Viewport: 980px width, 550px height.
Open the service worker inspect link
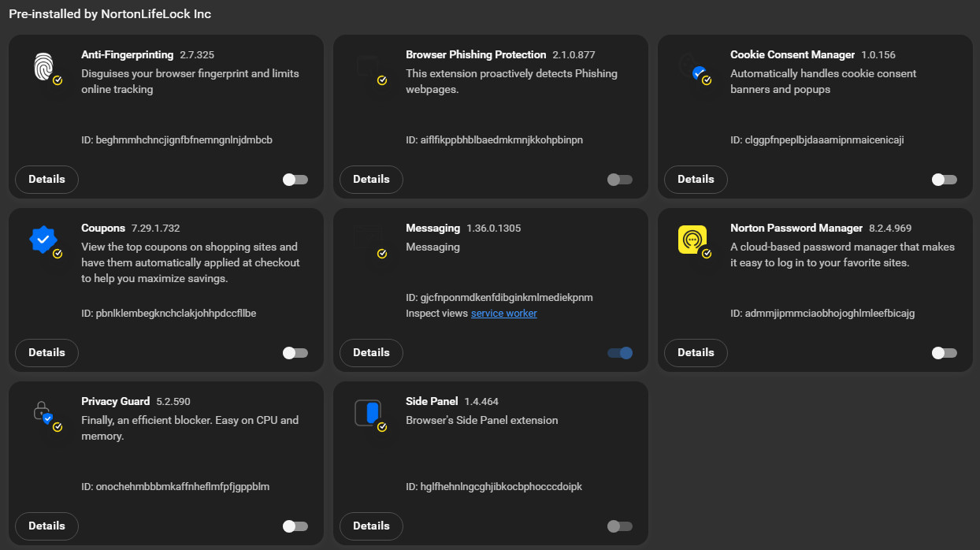(504, 314)
